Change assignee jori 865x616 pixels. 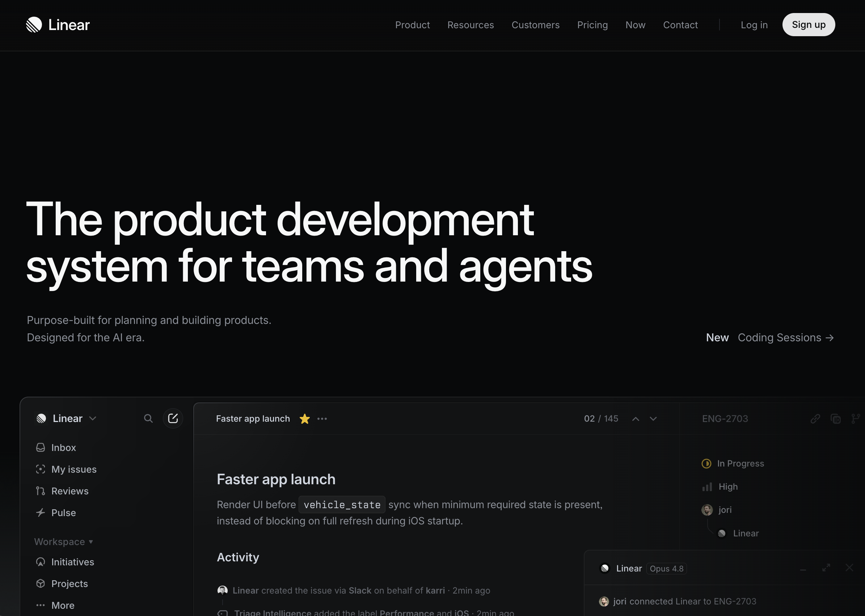[717, 510]
